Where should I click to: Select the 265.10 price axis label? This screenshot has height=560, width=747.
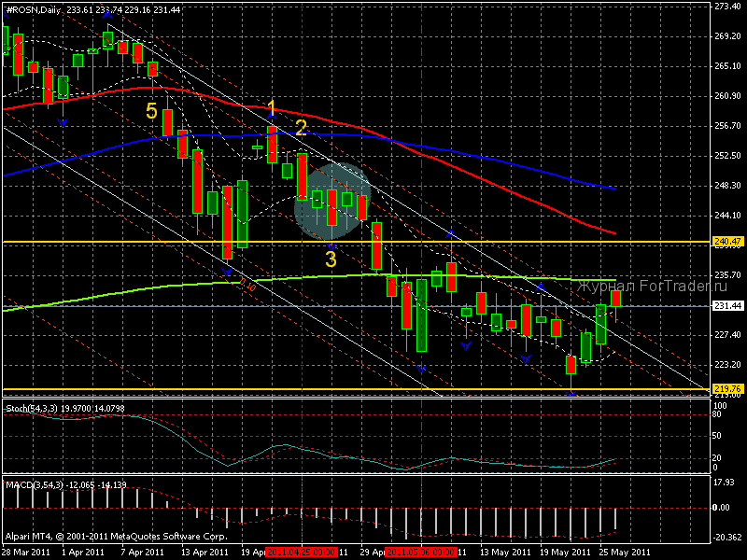(727, 66)
